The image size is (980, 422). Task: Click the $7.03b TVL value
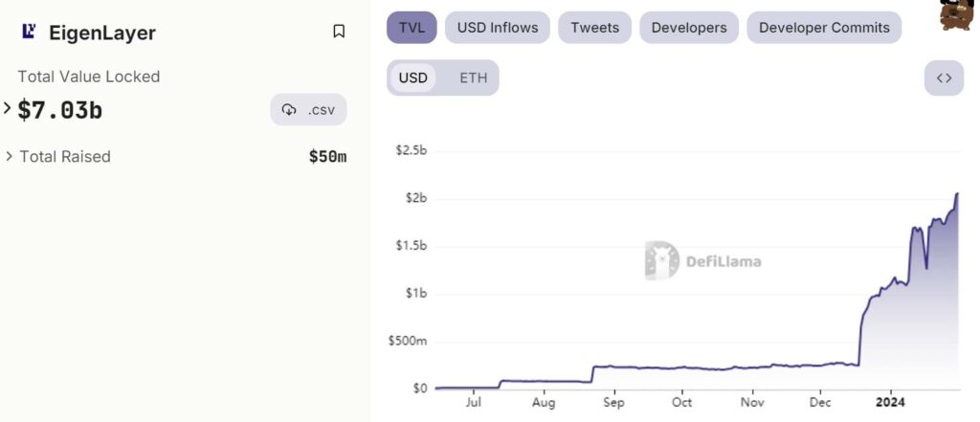click(x=60, y=111)
